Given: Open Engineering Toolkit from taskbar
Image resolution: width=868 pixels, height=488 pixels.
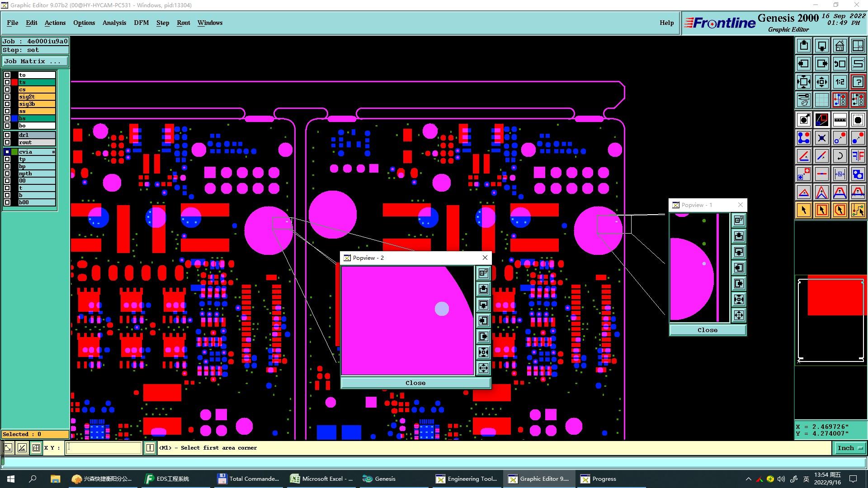Looking at the screenshot, I should (467, 479).
